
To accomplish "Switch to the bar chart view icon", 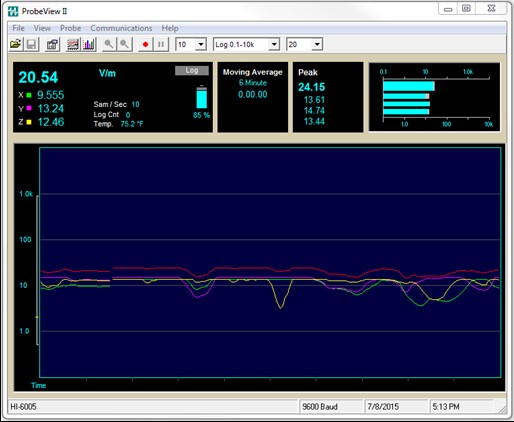I will (89, 44).
